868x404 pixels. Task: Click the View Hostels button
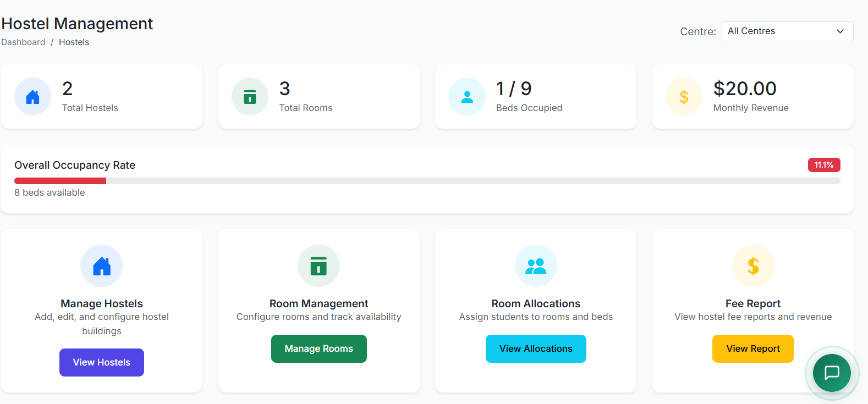click(x=102, y=362)
